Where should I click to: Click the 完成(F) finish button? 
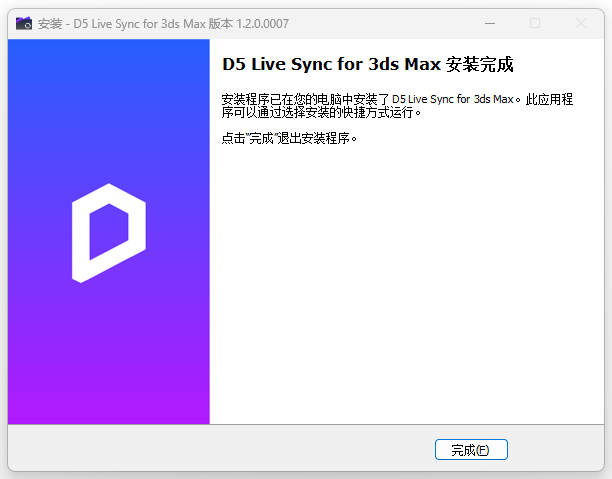(x=471, y=450)
